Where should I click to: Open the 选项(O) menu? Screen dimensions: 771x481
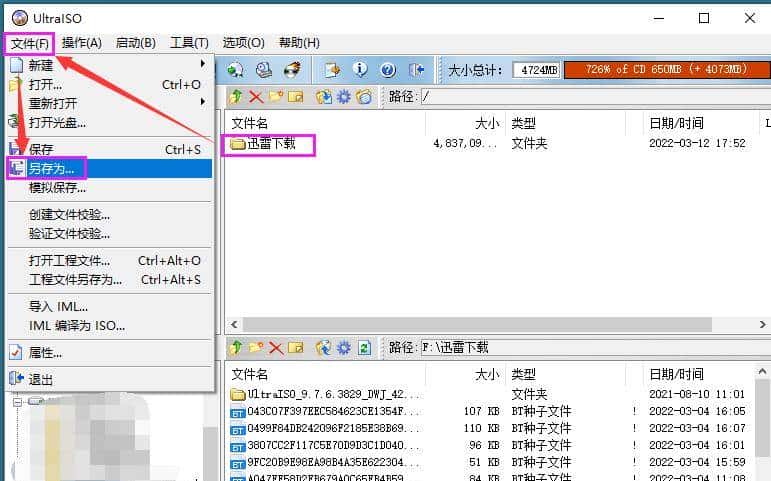pos(243,43)
